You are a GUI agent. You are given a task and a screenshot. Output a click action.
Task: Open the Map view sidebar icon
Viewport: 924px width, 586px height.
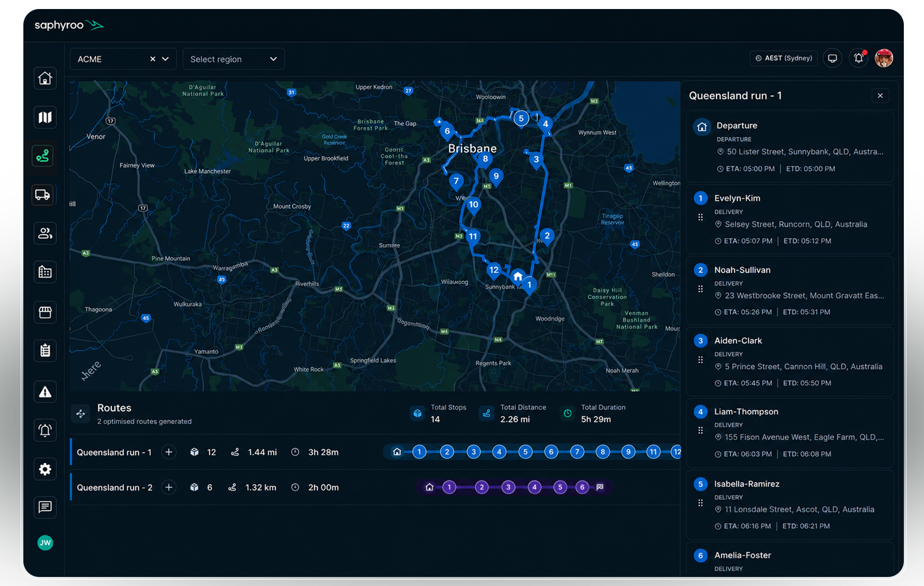(x=45, y=117)
